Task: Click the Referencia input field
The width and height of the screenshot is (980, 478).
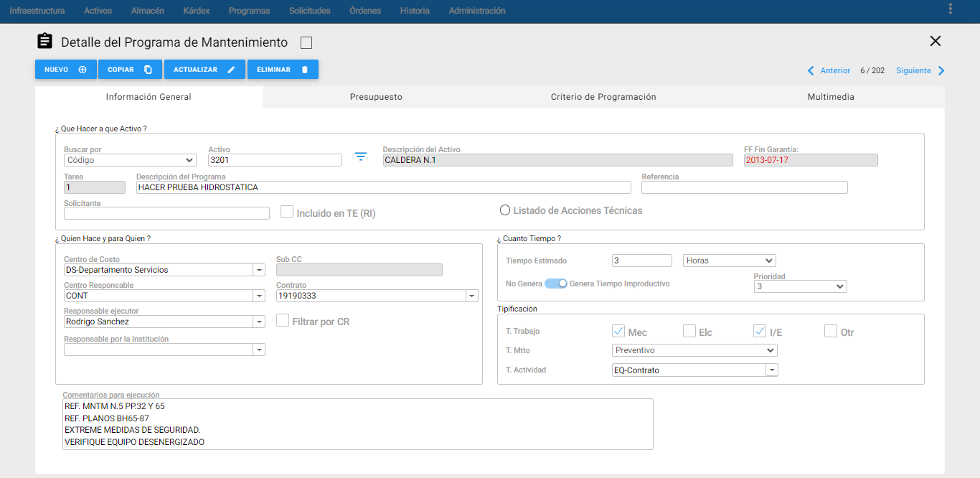Action: (745, 187)
